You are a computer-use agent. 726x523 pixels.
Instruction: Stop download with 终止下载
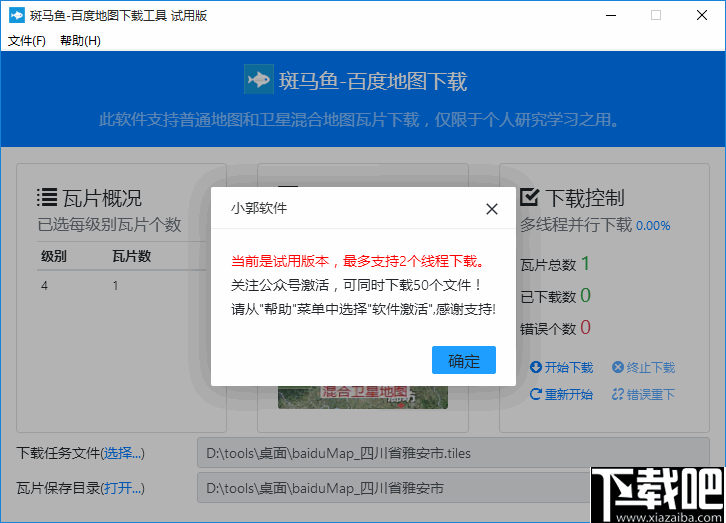pyautogui.click(x=643, y=367)
